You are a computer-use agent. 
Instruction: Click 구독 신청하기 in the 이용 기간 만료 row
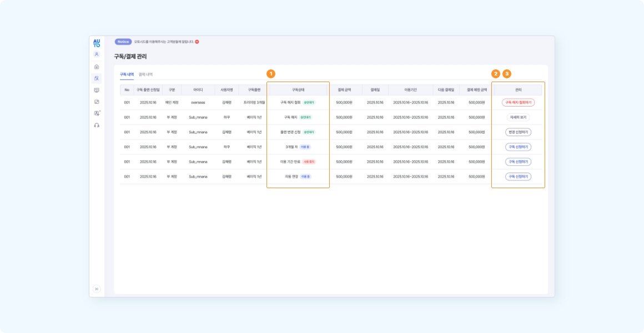click(518, 162)
